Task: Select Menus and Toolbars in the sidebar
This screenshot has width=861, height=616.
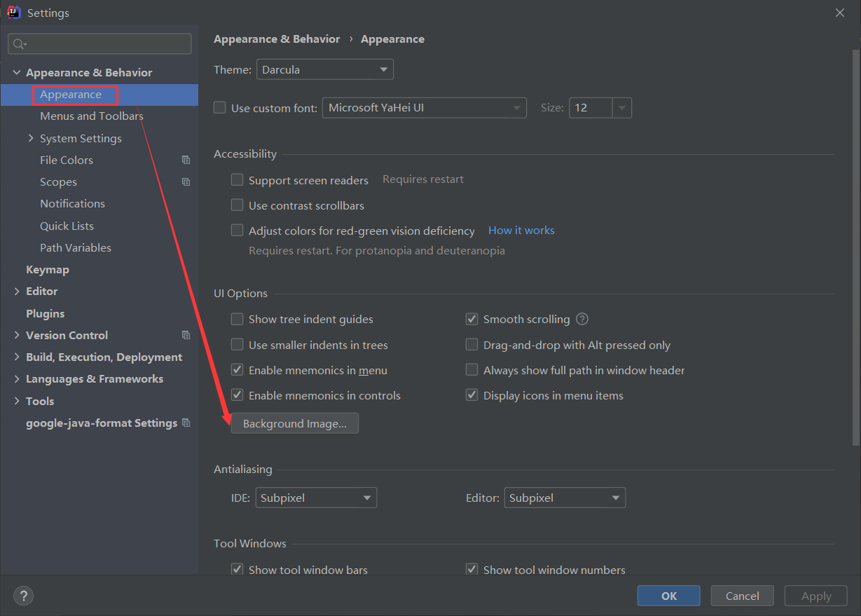Action: pyautogui.click(x=91, y=116)
